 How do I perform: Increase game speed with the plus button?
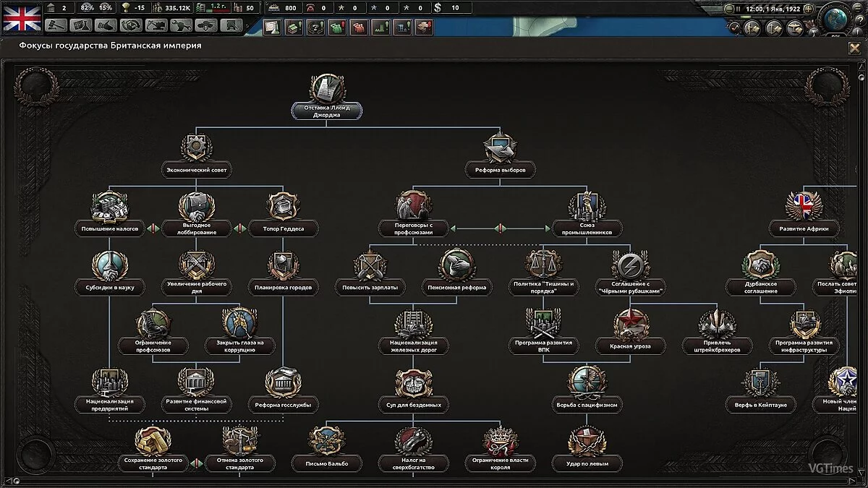(808, 9)
